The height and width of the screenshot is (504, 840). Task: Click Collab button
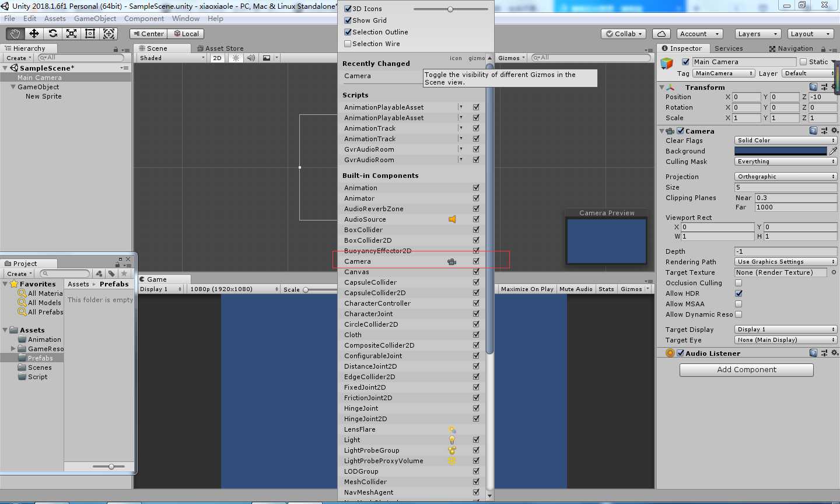point(624,34)
